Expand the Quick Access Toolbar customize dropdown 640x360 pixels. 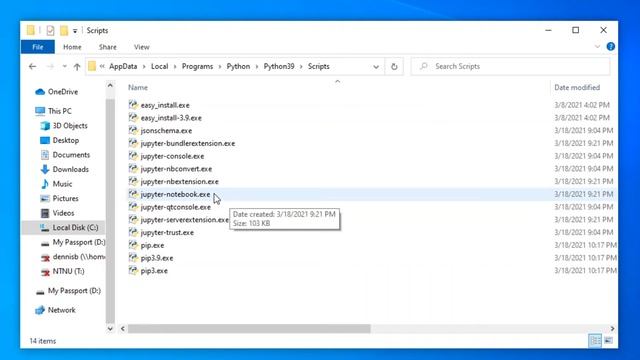(75, 31)
